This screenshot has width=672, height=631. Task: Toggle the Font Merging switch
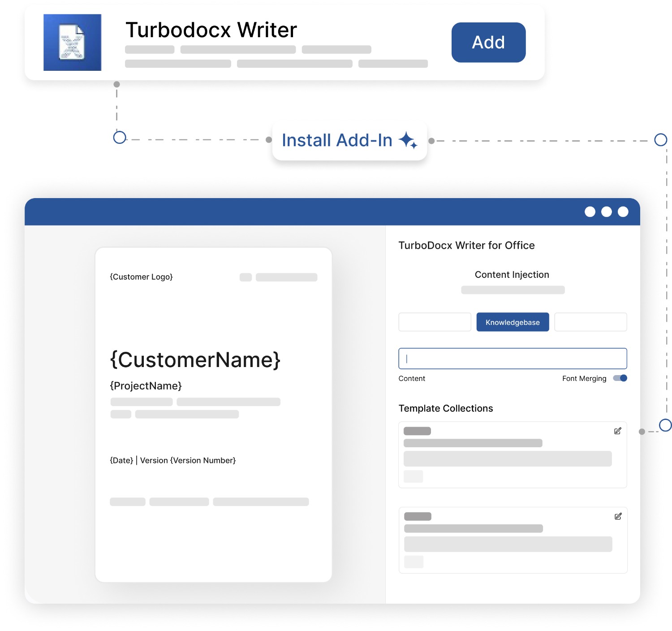620,378
